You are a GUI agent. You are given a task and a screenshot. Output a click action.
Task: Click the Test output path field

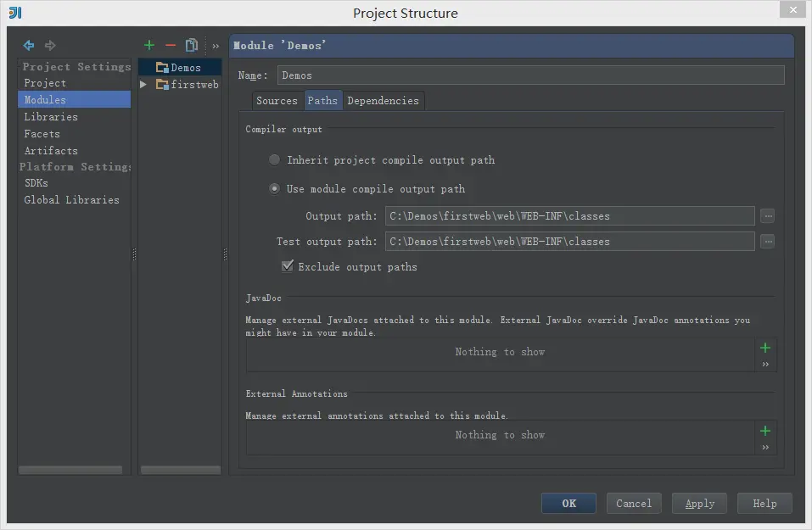click(x=569, y=241)
